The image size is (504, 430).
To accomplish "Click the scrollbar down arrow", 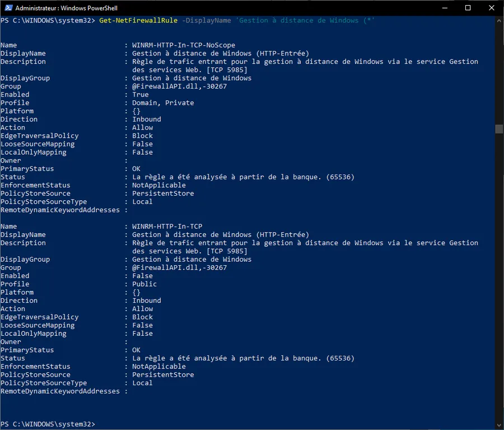I will tap(499, 425).
